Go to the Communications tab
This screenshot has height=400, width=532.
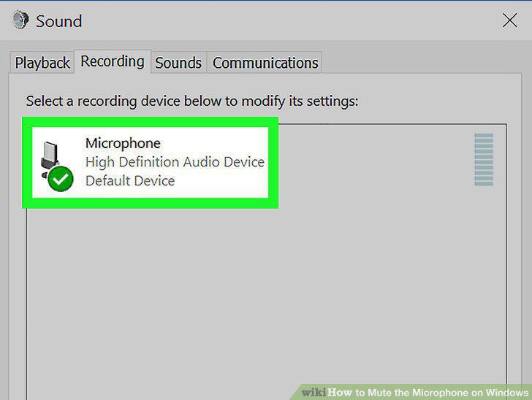(265, 63)
